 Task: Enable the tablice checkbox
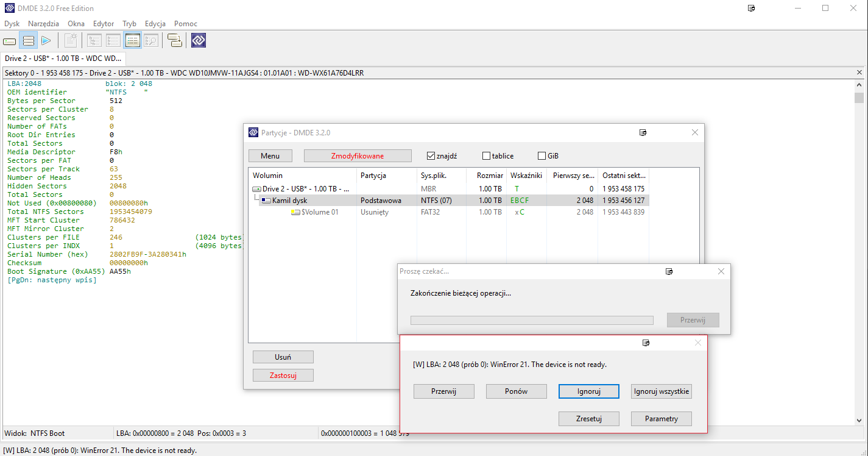[x=486, y=155]
